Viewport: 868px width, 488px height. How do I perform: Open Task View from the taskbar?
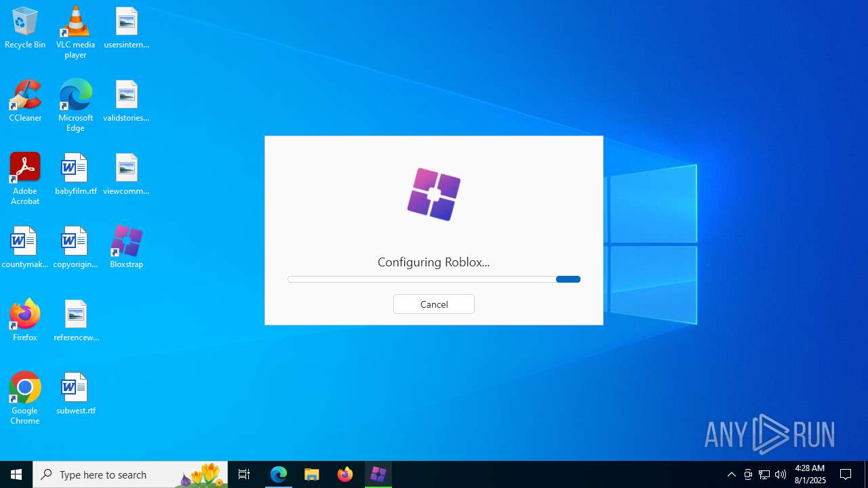244,474
